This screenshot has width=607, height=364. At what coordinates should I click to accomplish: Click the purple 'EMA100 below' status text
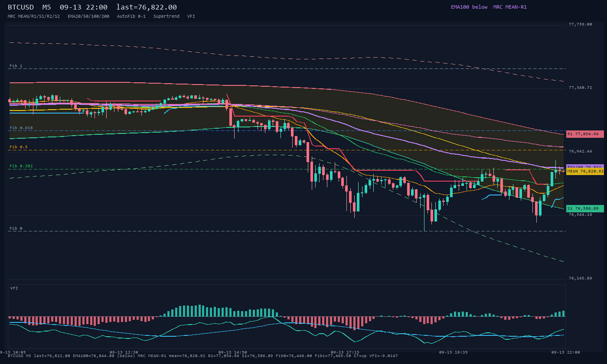point(469,7)
